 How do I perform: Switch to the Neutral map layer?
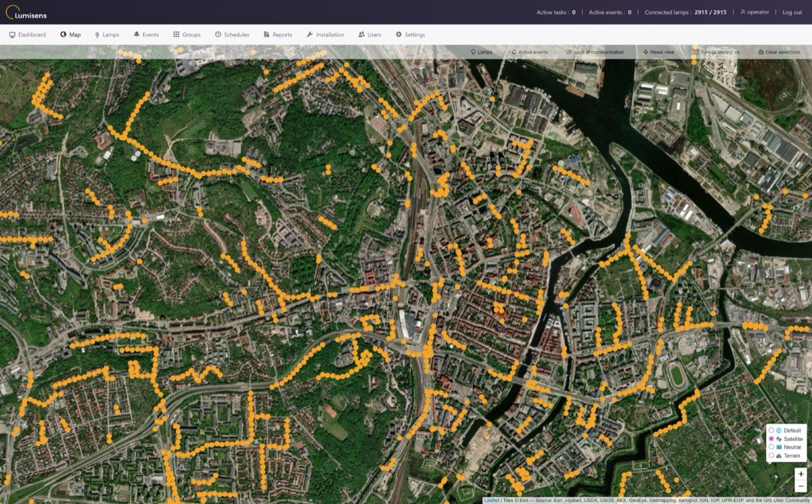coord(772,447)
